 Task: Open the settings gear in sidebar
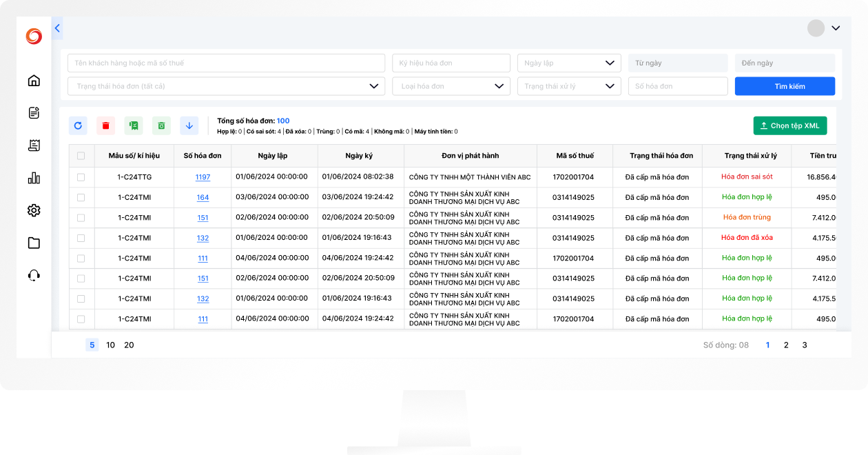click(34, 210)
